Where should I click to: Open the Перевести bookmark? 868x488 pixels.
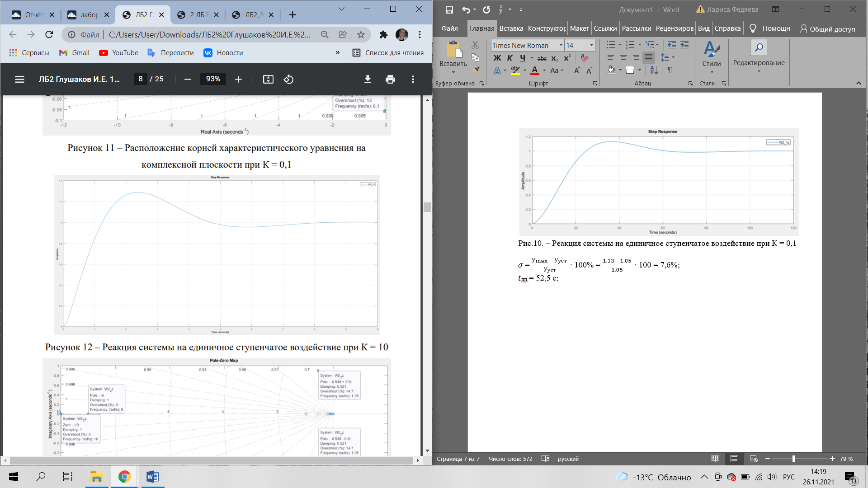(170, 53)
